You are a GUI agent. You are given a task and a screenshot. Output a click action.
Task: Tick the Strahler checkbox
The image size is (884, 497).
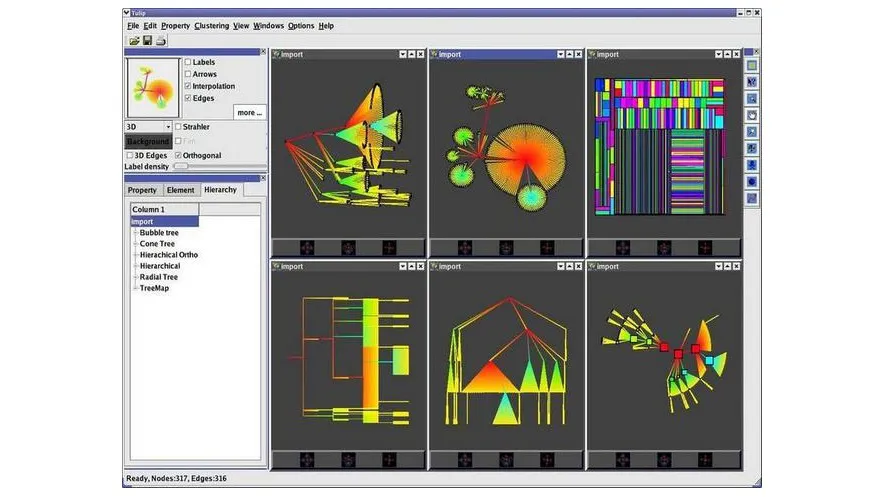click(178, 127)
